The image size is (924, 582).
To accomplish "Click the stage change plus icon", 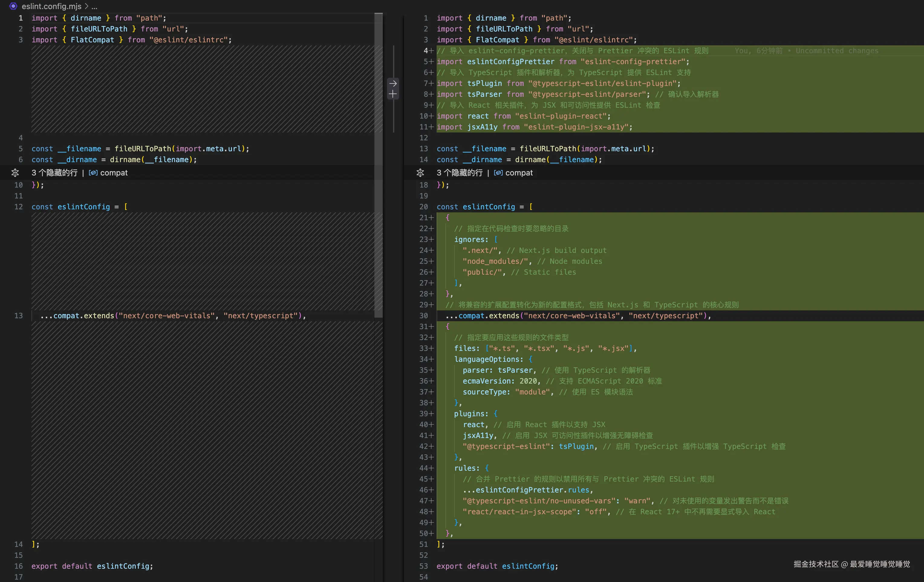I will pos(393,94).
